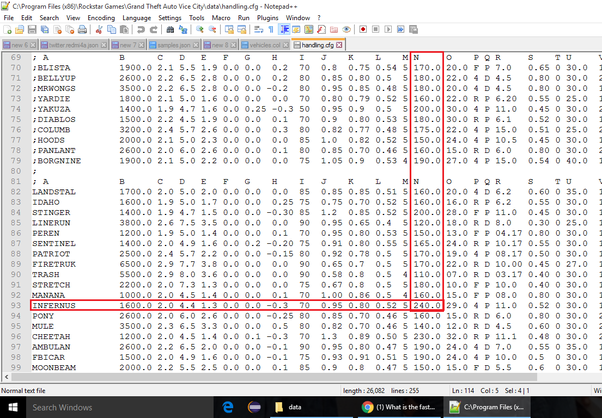Close the handling.cfg tab

(x=339, y=45)
